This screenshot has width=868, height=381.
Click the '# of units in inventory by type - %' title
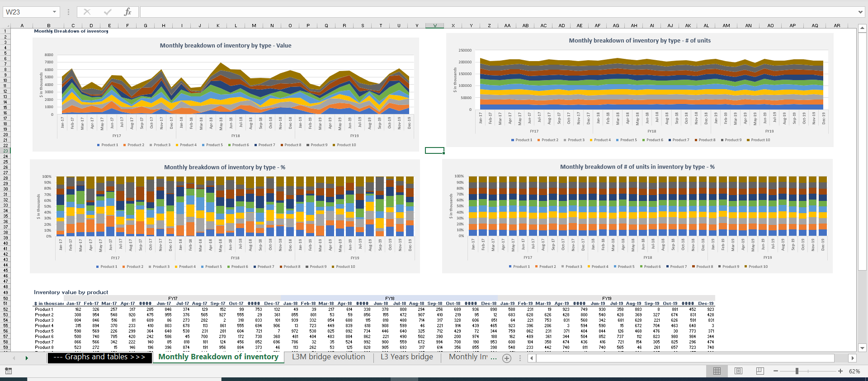click(637, 167)
